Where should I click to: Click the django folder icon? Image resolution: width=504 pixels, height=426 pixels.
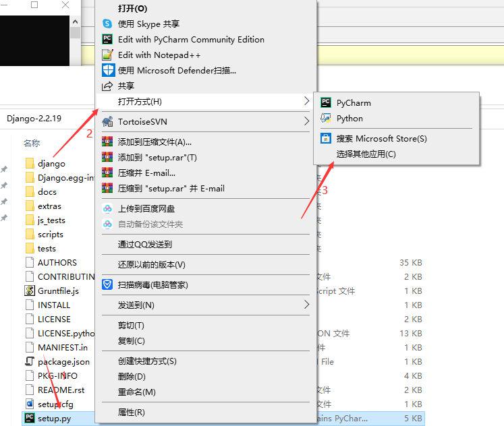30,163
